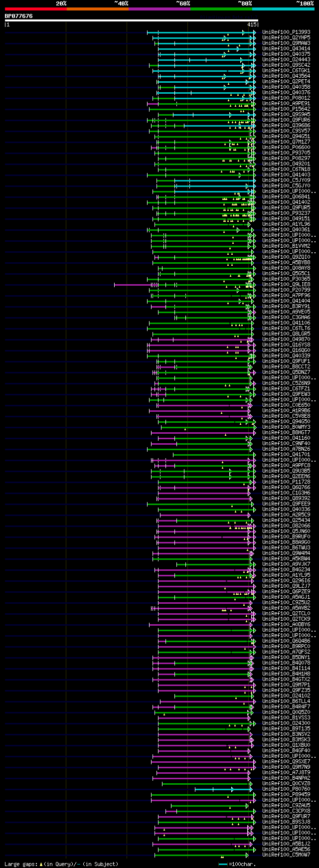The width and height of the screenshot is (319, 868).
Task: Select entry UniRef100_C5JY09
Action: [286, 180]
